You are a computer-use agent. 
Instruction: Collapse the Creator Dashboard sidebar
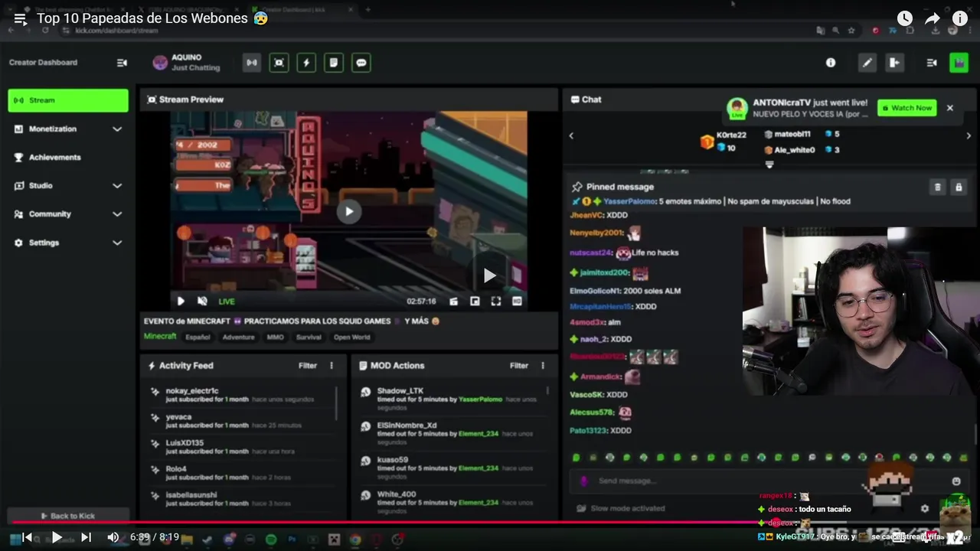click(x=122, y=63)
